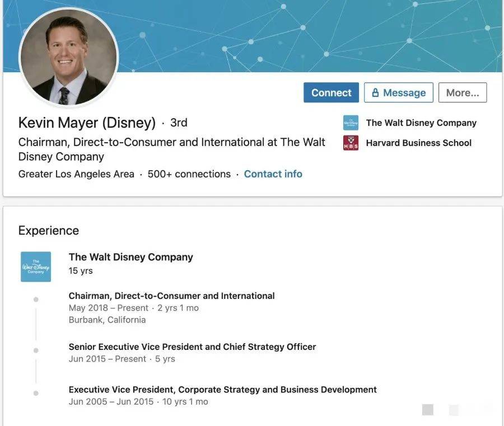The height and width of the screenshot is (426, 504).
Task: Click the Walt Disney Company logo in profile header
Action: coord(351,123)
